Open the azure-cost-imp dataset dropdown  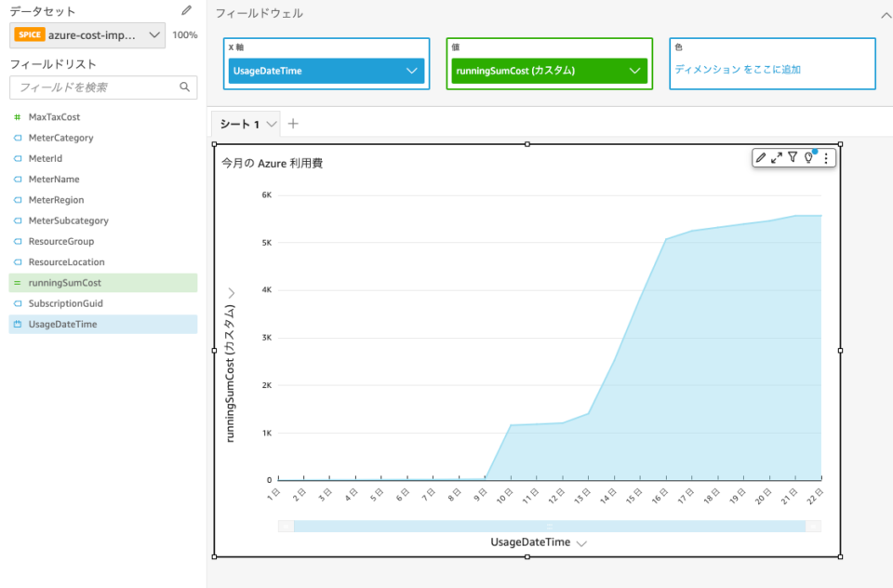click(x=154, y=34)
